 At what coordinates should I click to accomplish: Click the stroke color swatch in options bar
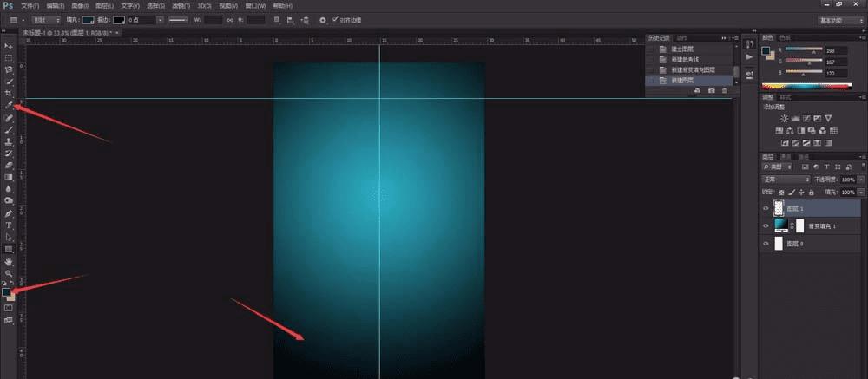tap(119, 20)
